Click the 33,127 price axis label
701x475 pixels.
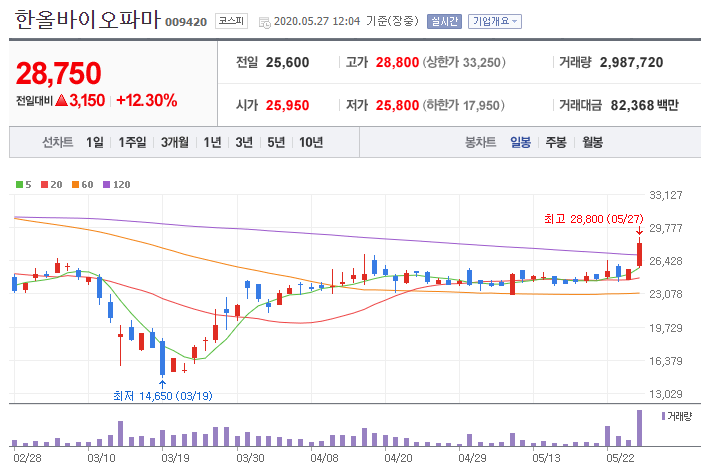click(x=666, y=195)
